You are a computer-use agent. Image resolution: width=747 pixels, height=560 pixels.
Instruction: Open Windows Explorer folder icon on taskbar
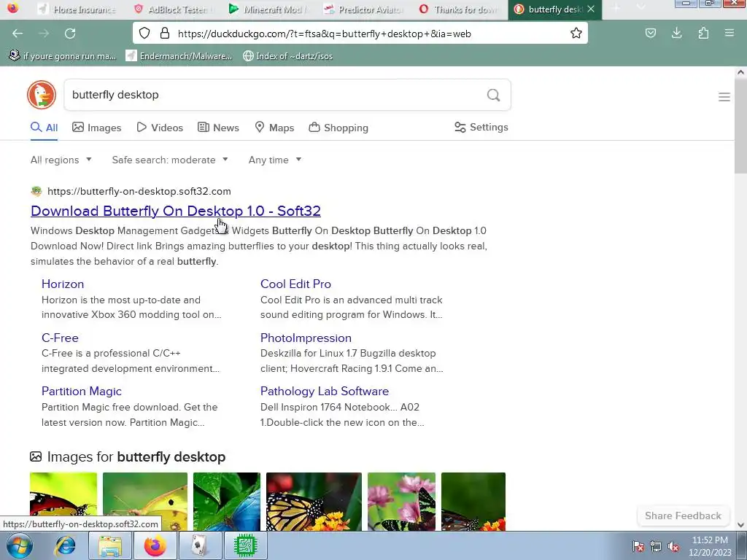109,545
